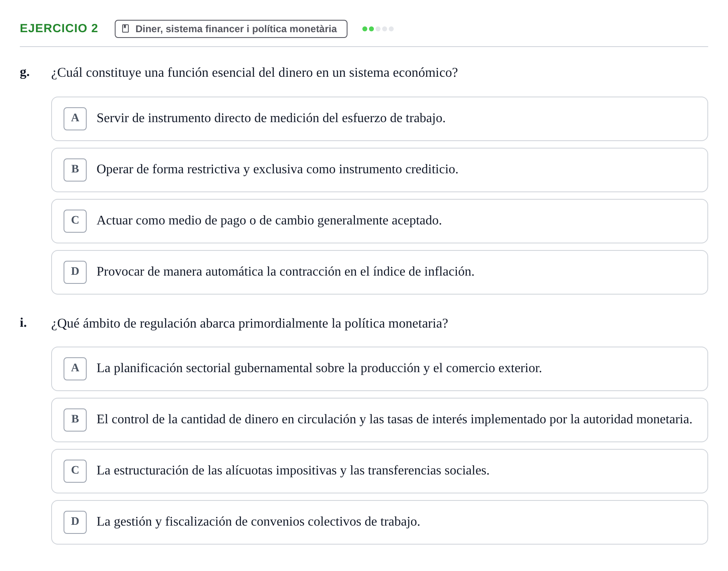The image size is (728, 571).
Task: Click question text '¿Cuál constituye una función esencial'
Action: coord(254,73)
